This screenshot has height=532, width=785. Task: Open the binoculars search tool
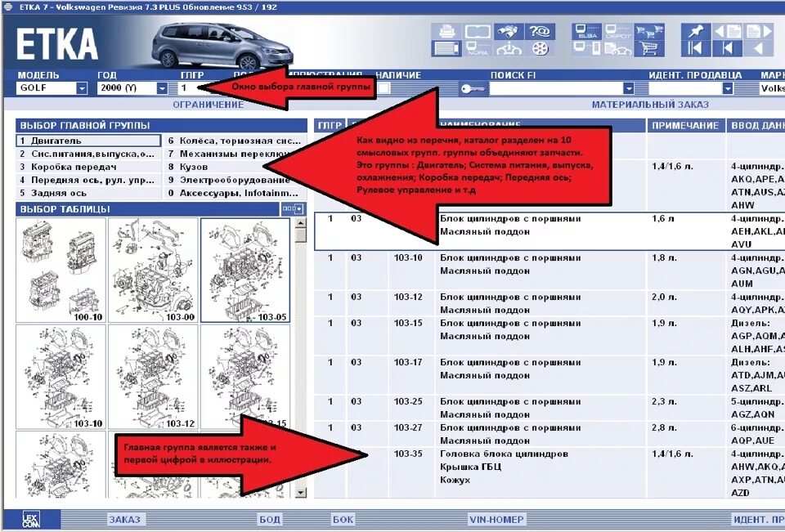pos(509,32)
